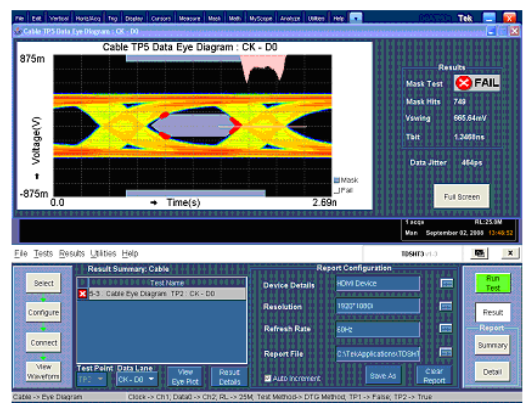Click the report Summary button
The height and width of the screenshot is (412, 532).
pos(492,345)
